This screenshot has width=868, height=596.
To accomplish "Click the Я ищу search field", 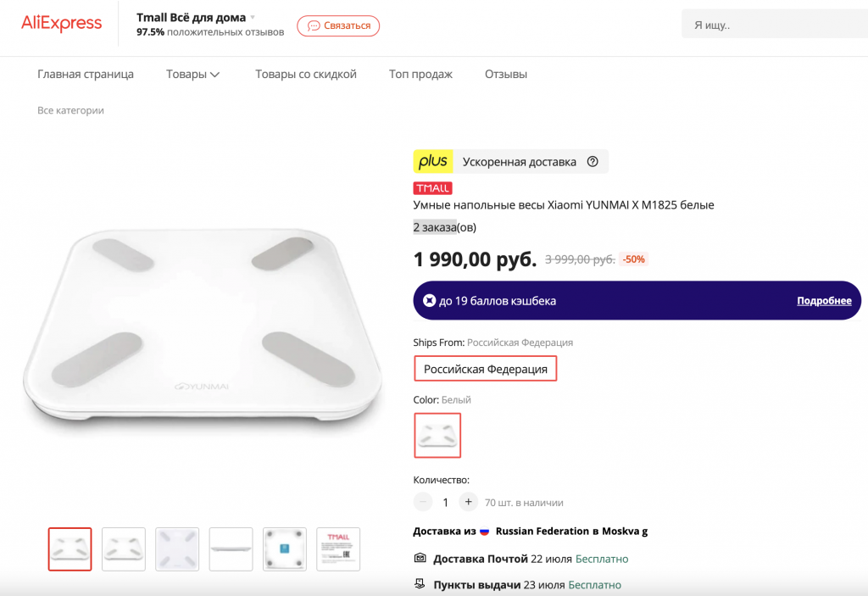I will click(x=771, y=25).
